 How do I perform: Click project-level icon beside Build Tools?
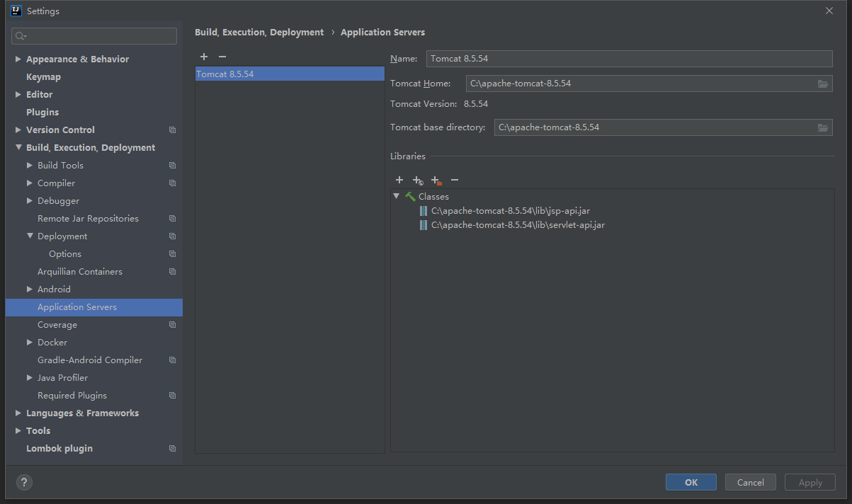[x=172, y=166]
